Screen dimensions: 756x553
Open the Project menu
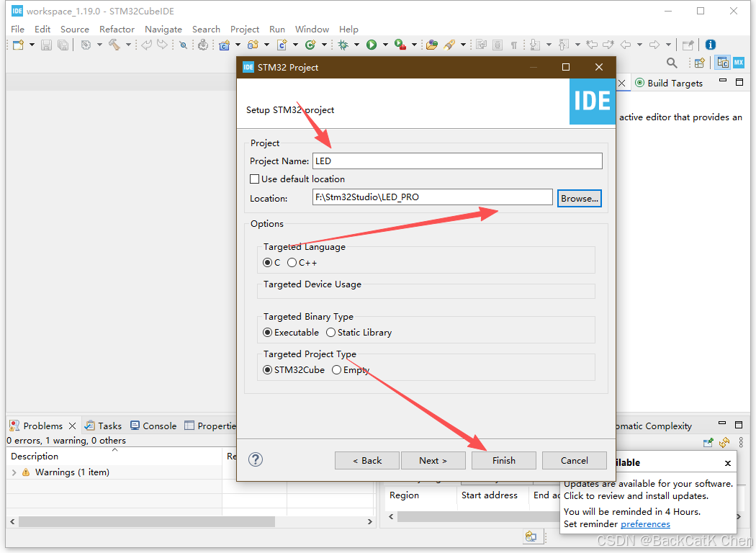click(x=245, y=30)
